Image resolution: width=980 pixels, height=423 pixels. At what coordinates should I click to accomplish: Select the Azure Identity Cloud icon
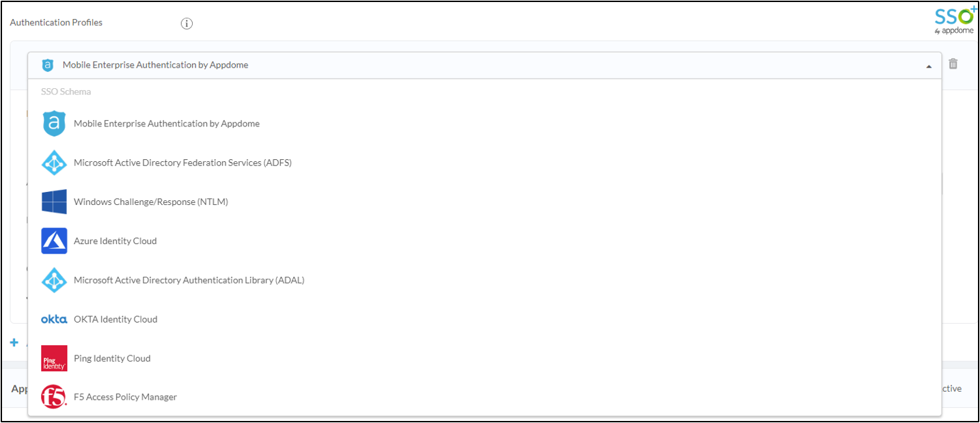54,241
